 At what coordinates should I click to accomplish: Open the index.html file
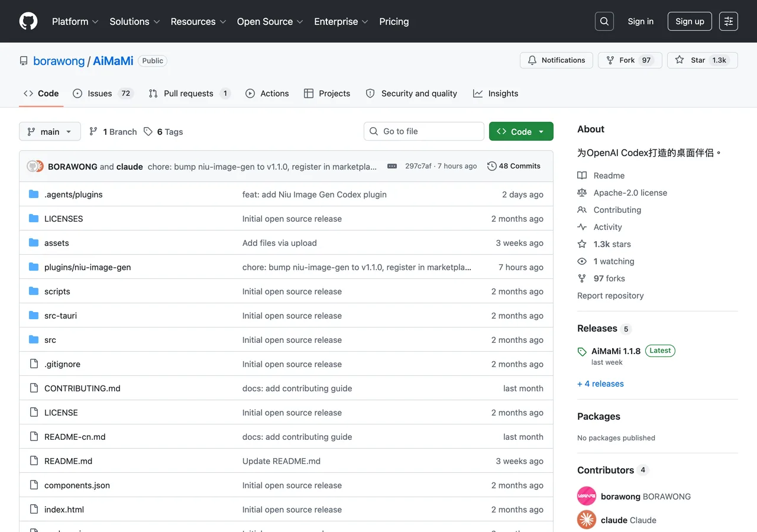click(64, 510)
